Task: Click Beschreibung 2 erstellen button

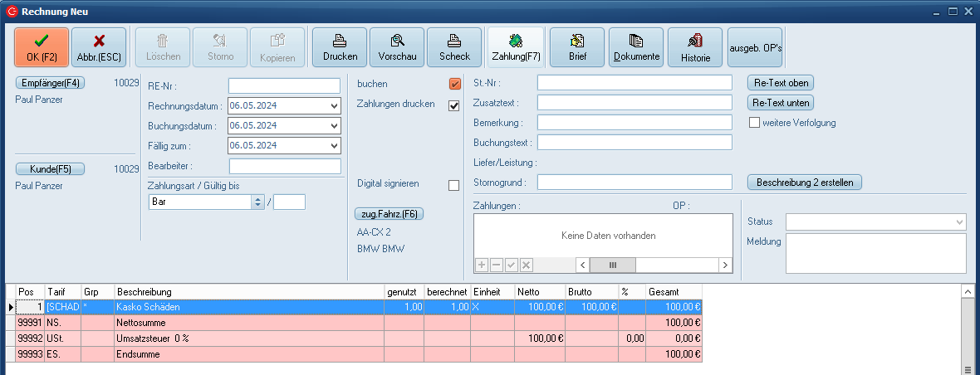Action: [805, 182]
